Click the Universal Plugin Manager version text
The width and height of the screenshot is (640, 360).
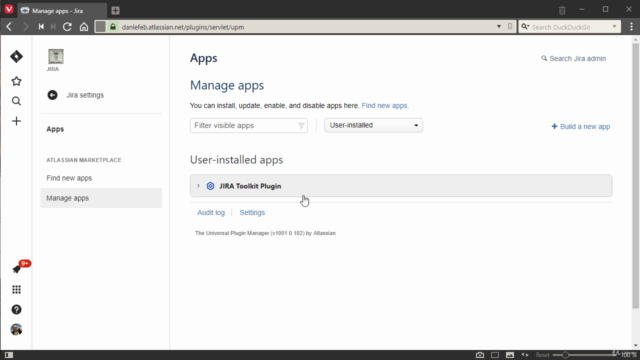pyautogui.click(x=265, y=233)
